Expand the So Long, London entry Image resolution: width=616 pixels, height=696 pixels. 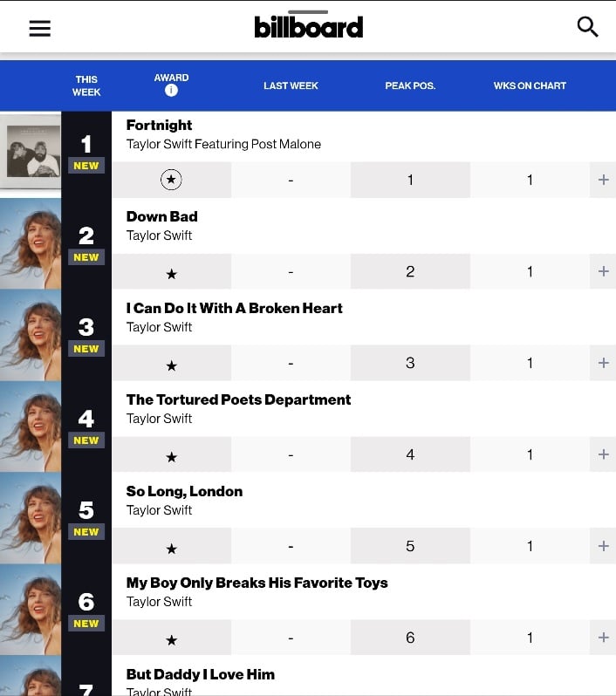[x=603, y=545]
